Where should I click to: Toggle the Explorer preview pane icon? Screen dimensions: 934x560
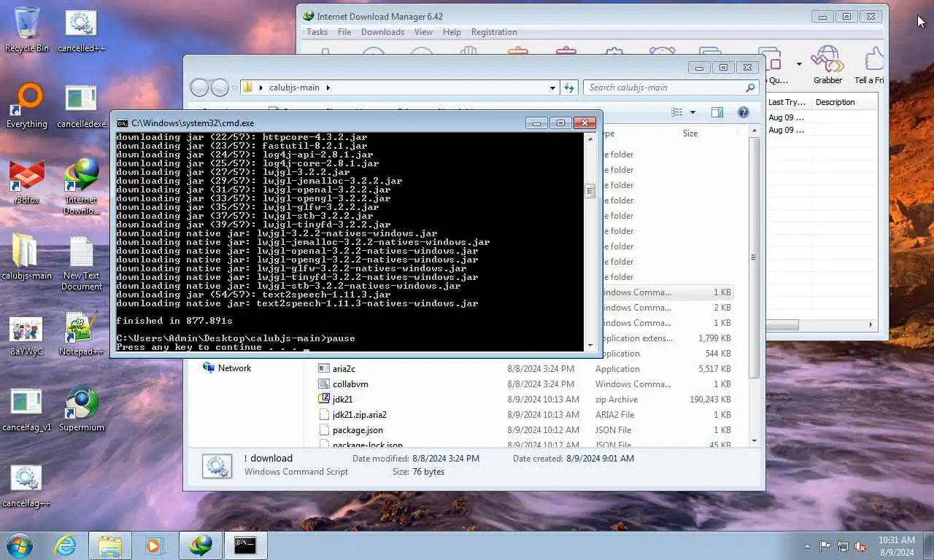(x=717, y=112)
